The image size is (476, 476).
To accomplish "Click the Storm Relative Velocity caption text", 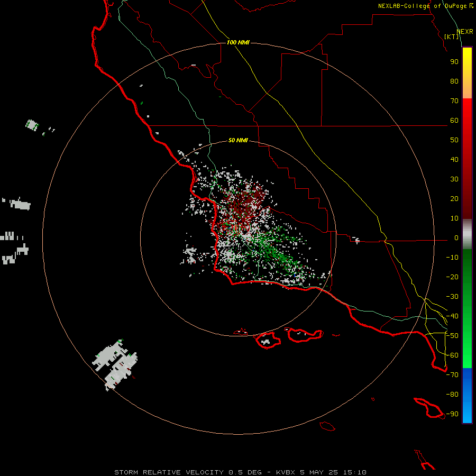I will [241, 472].
